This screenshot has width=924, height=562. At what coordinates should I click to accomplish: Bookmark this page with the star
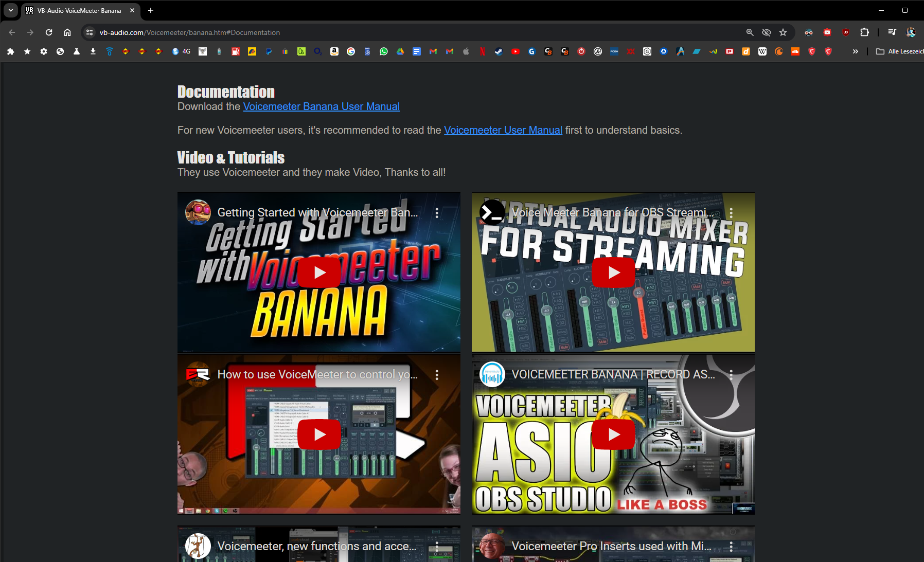pos(783,32)
